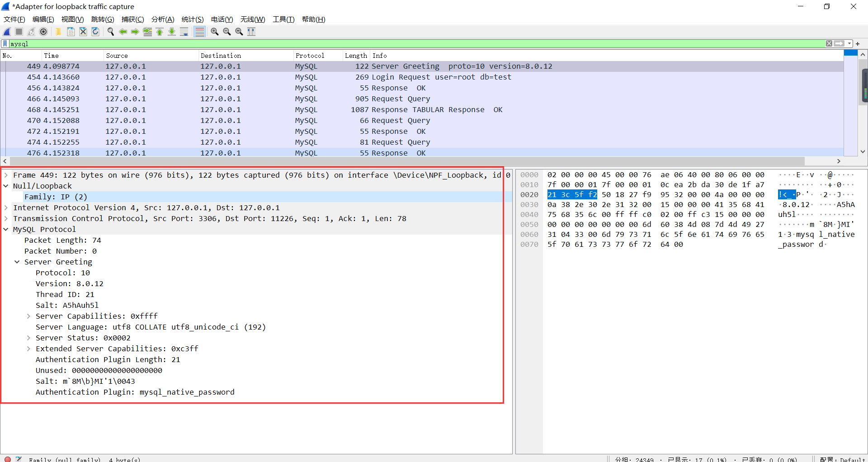Open the 捕获(C) menu
This screenshot has width=868, height=462.
(x=133, y=19)
